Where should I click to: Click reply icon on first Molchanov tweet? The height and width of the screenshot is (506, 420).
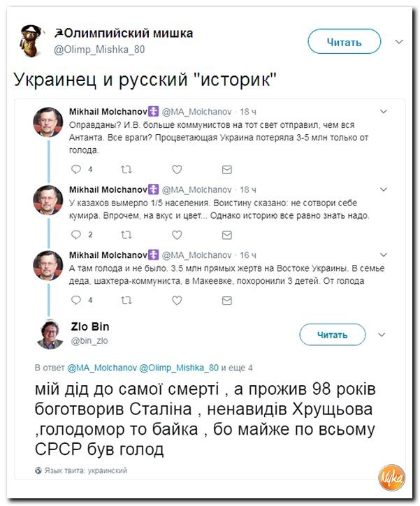(75, 169)
